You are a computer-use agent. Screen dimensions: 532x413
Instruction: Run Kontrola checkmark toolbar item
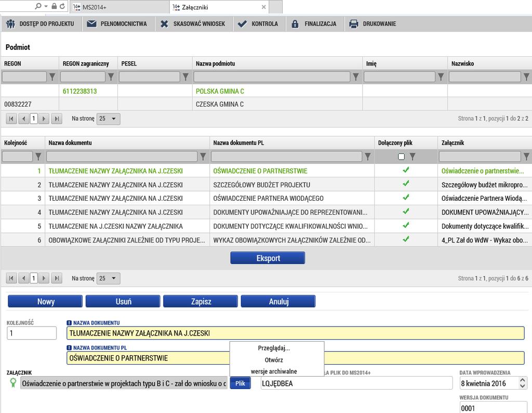(258, 24)
